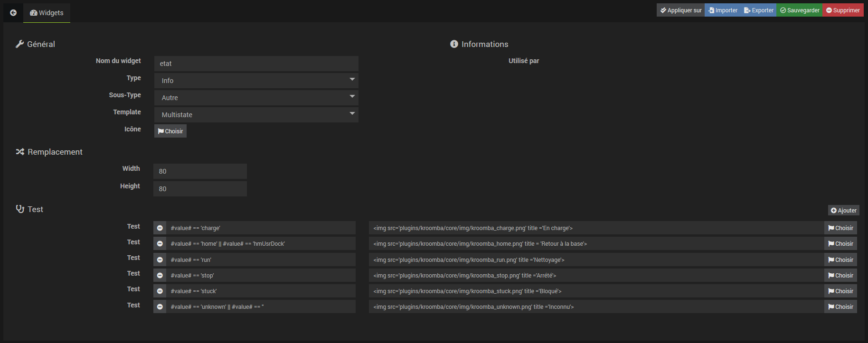868x343 pixels.
Task: Click the Informations section heading
Action: [480, 44]
